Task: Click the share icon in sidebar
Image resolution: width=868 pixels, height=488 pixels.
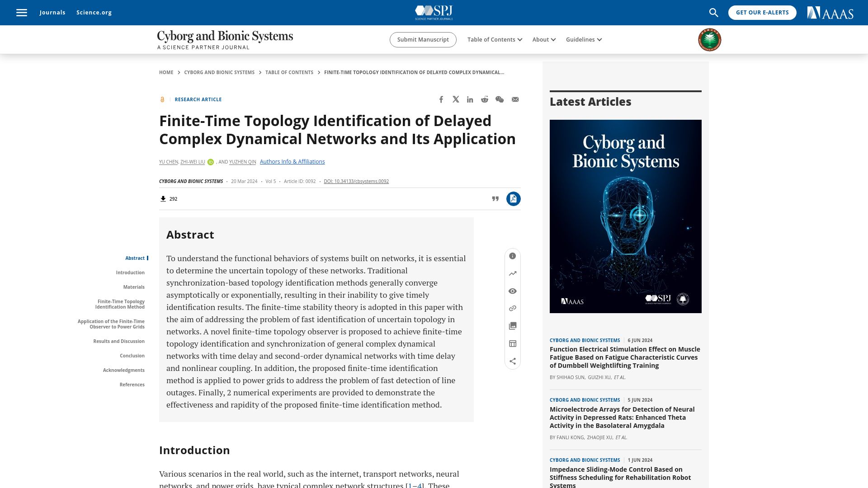Action: (513, 361)
